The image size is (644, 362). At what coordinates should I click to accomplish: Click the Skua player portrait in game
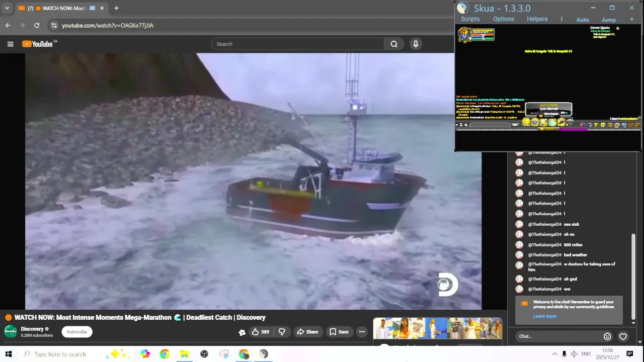464,34
